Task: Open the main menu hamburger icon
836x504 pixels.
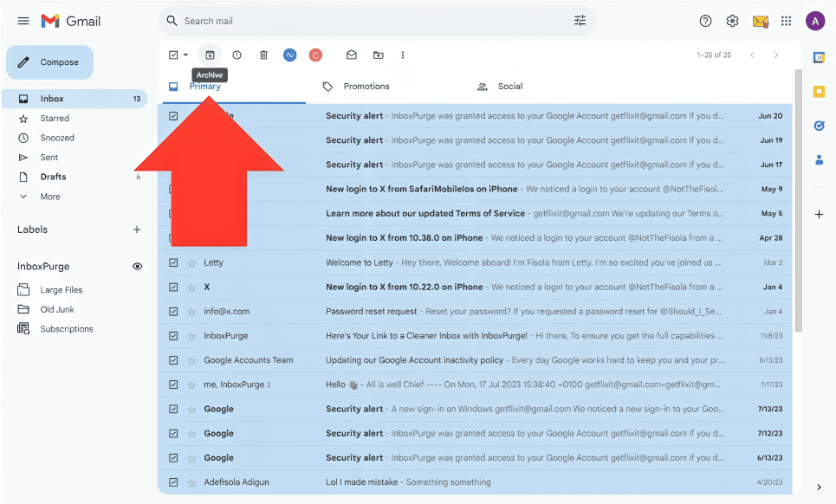Action: click(x=23, y=21)
